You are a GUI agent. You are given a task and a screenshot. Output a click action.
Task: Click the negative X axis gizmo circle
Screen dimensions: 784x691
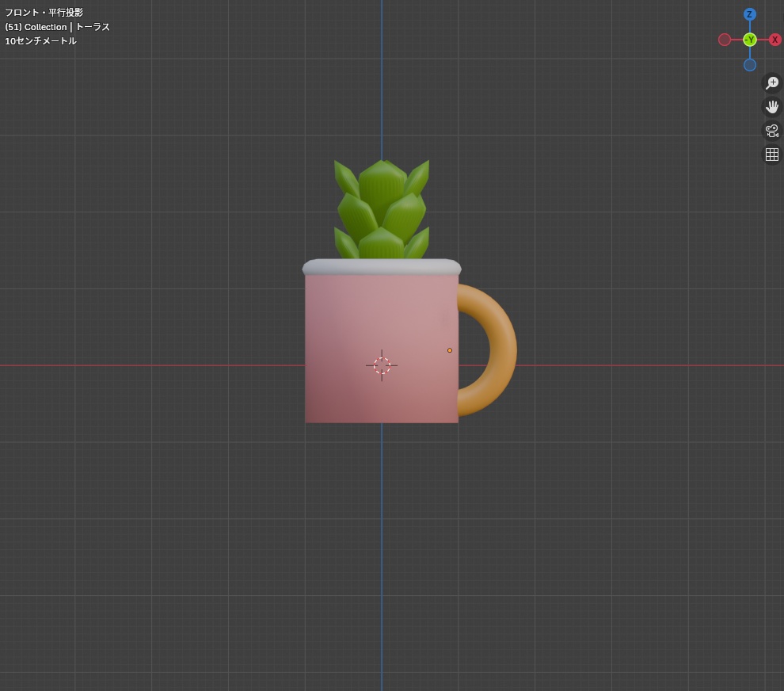724,40
